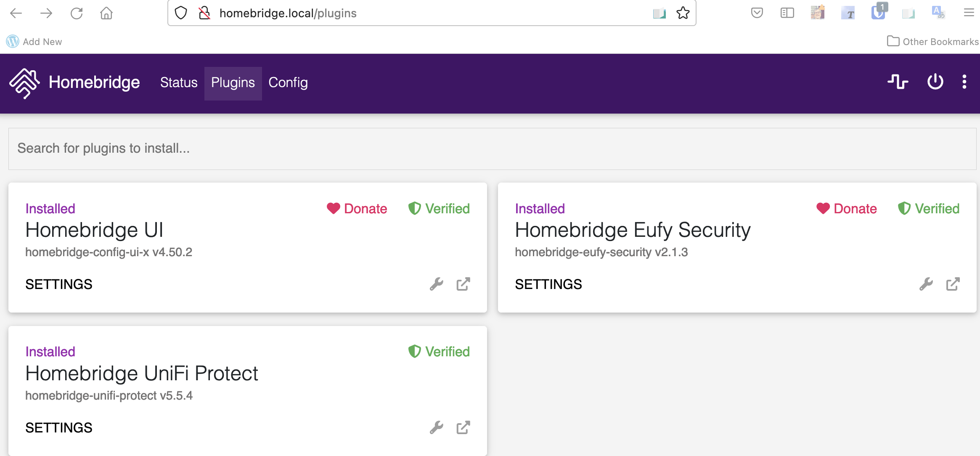Open Firefox hamburger application menu

click(969, 13)
